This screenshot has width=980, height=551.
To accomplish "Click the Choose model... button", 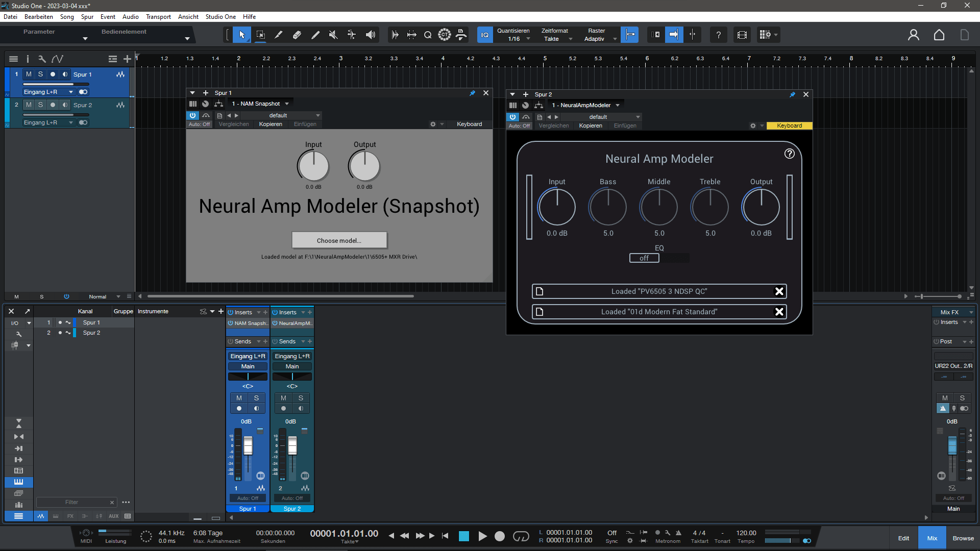I will tap(339, 240).
